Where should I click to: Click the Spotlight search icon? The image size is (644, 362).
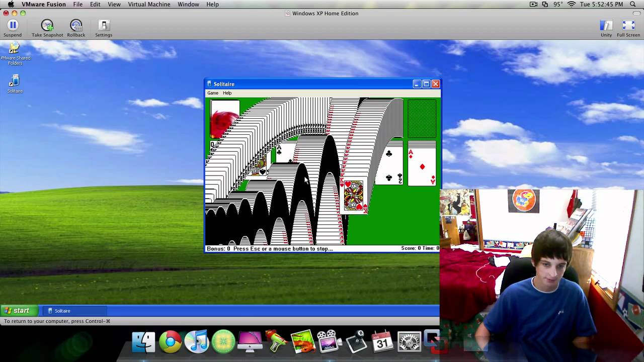633,5
